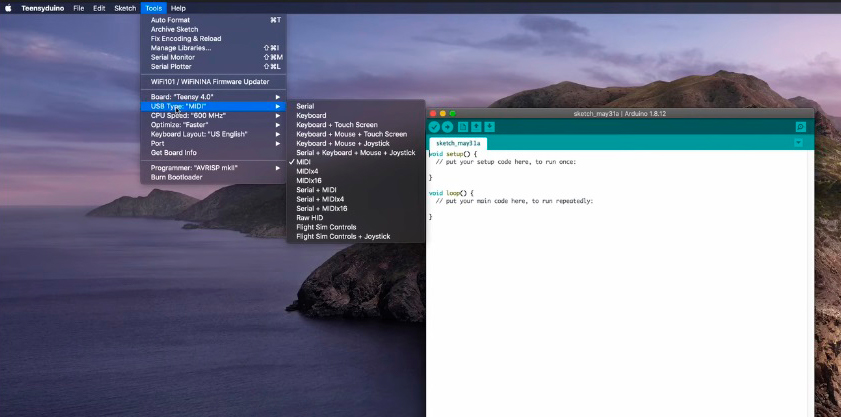Select Raw HID USB type
841x417 pixels.
pos(356,218)
